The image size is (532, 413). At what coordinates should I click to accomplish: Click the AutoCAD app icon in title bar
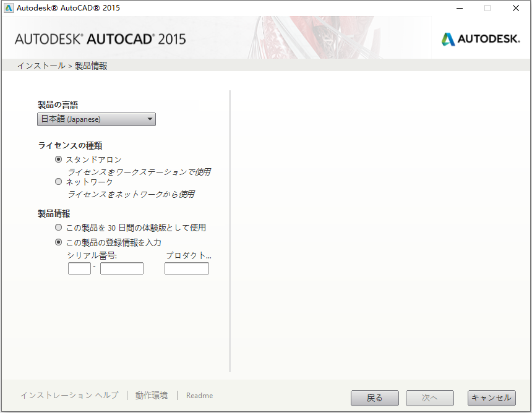[x=9, y=8]
